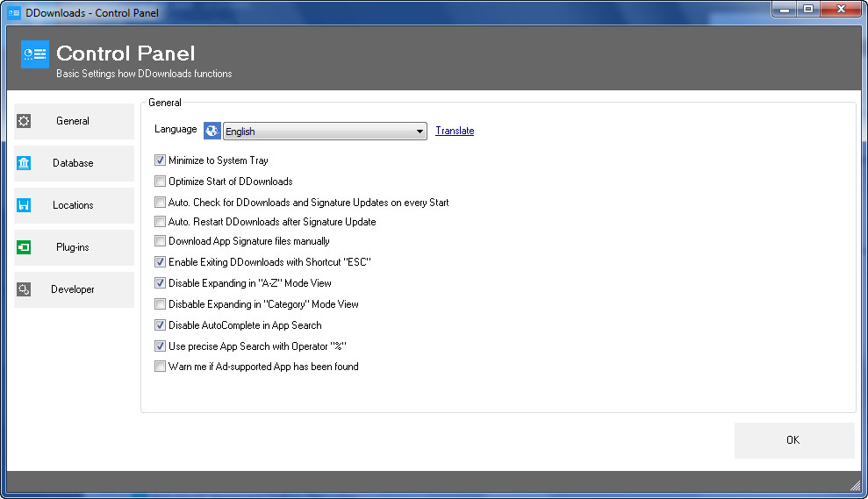Uncheck Enable Exiting with Shortcut ESC
868x499 pixels.
click(160, 261)
